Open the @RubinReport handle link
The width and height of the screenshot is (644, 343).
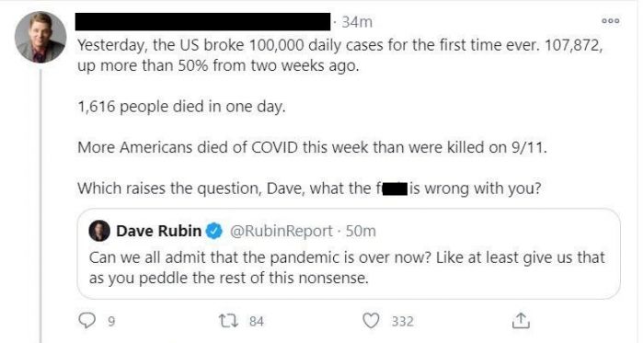tap(281, 231)
